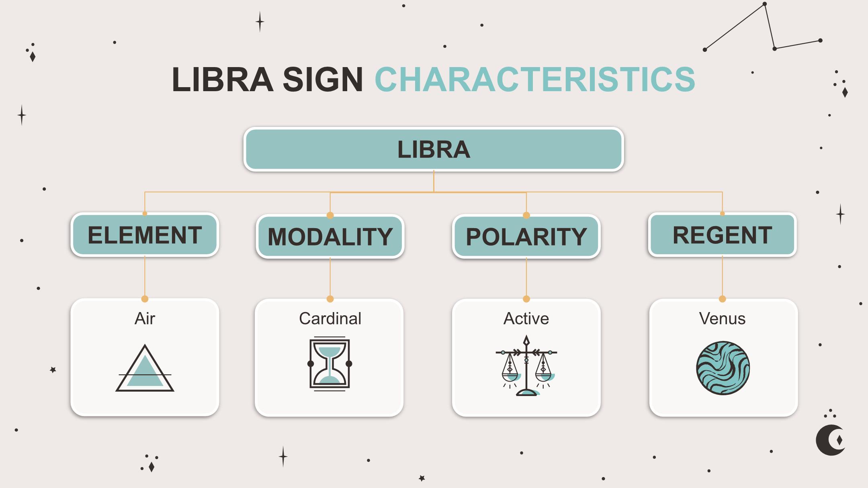Select the Cardinal hourglass icon
Screen dimensions: 868x488
pyautogui.click(x=330, y=364)
